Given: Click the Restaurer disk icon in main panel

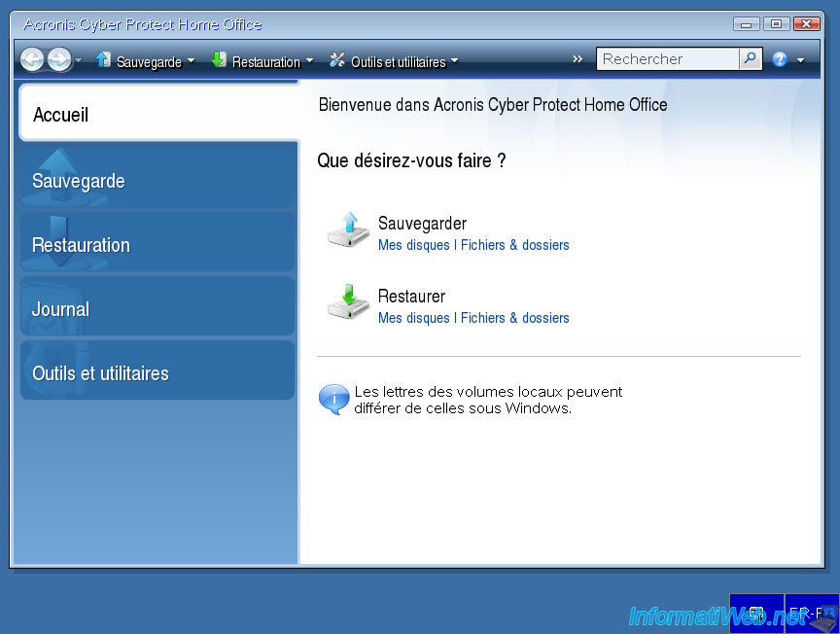Looking at the screenshot, I should pos(347,302).
